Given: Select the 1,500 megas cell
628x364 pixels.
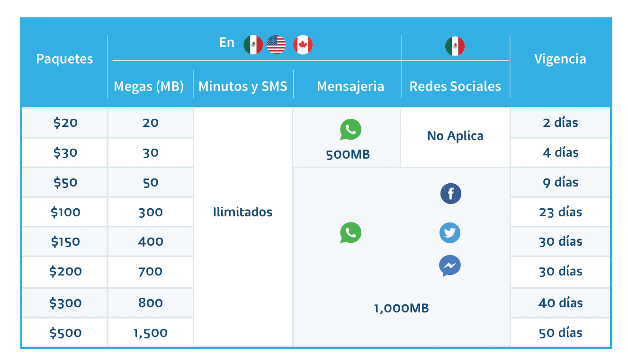Looking at the screenshot, I should click(151, 333).
